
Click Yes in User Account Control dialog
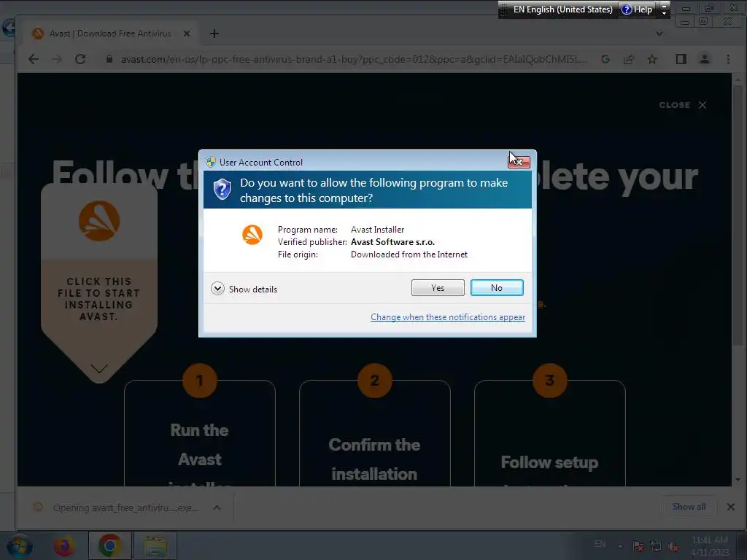click(438, 287)
